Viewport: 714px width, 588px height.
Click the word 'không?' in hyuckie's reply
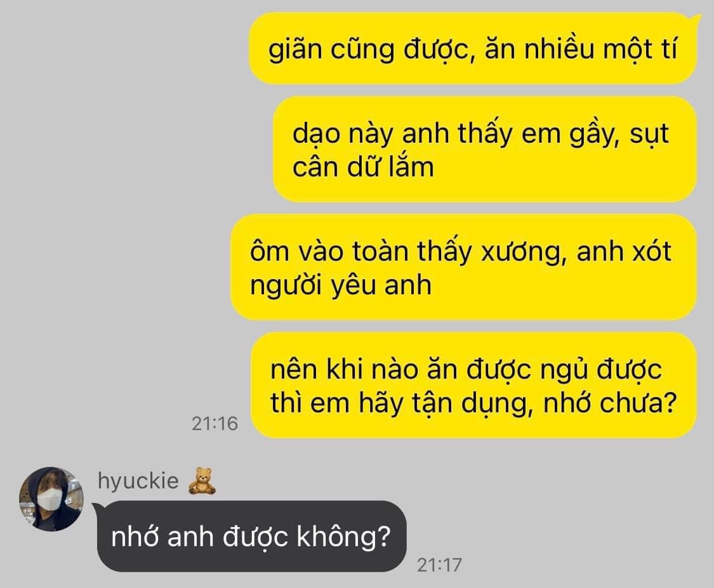coord(344,537)
